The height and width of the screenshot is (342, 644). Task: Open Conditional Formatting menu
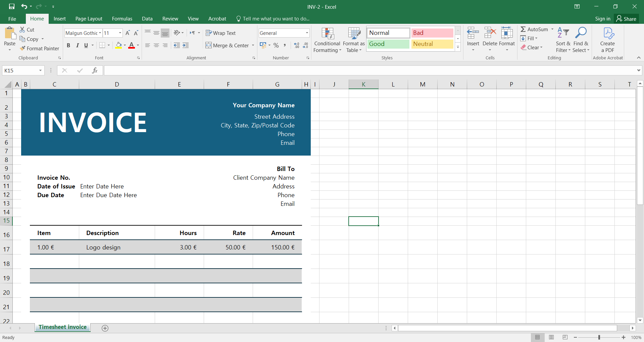327,40
